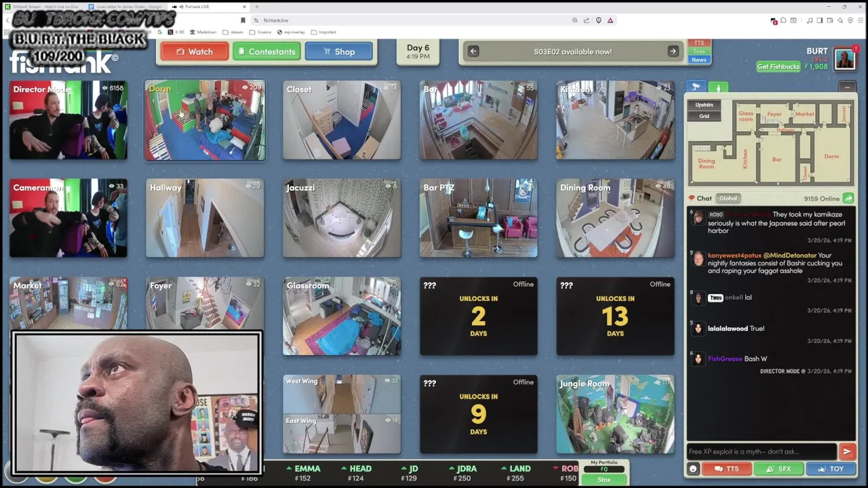Open the Director Mode camera feed
This screenshot has width=868, height=488.
pos(68,121)
